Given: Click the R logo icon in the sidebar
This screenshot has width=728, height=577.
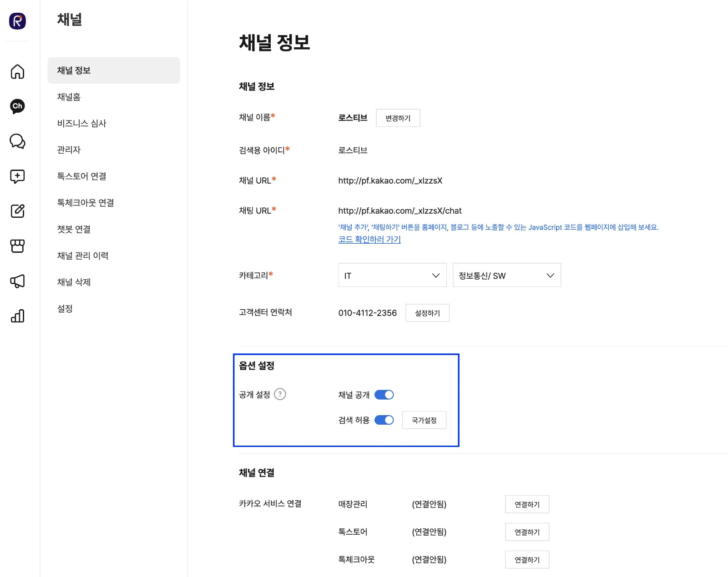Looking at the screenshot, I should coord(17,21).
